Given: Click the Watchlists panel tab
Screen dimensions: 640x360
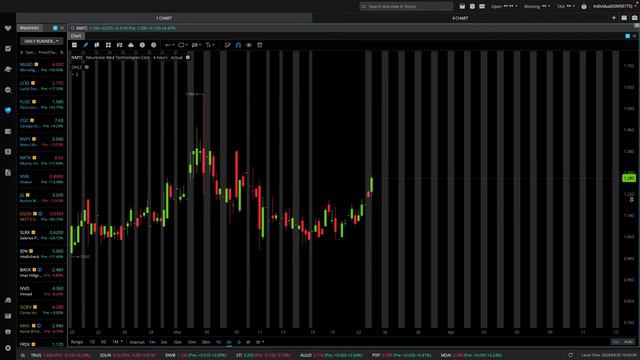Looking at the screenshot, I should click(x=29, y=28).
